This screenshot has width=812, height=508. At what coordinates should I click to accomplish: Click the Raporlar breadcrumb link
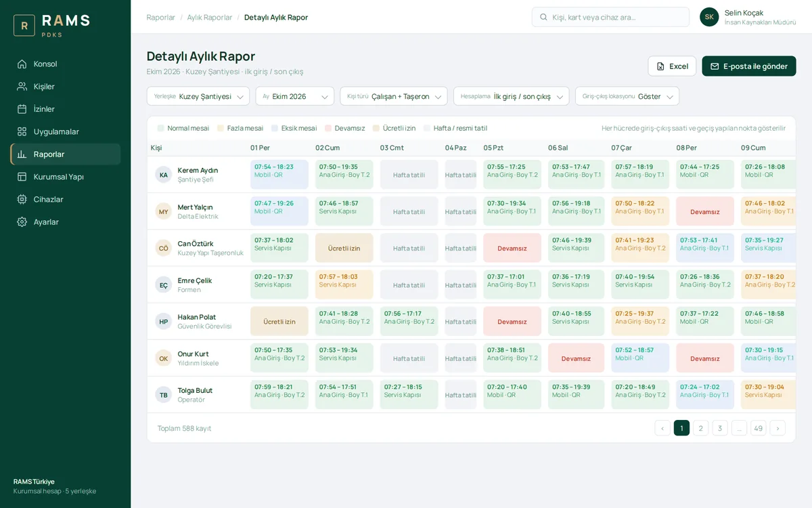[161, 18]
